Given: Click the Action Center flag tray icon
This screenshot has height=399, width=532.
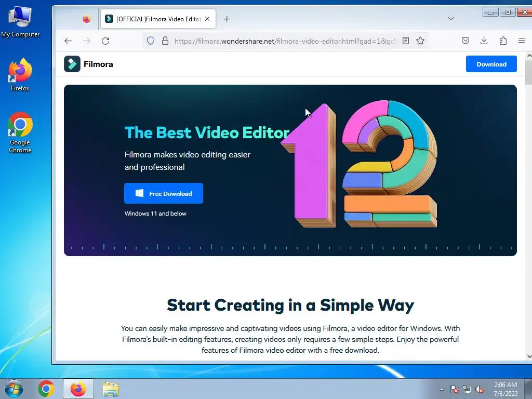Looking at the screenshot, I should pos(454,389).
